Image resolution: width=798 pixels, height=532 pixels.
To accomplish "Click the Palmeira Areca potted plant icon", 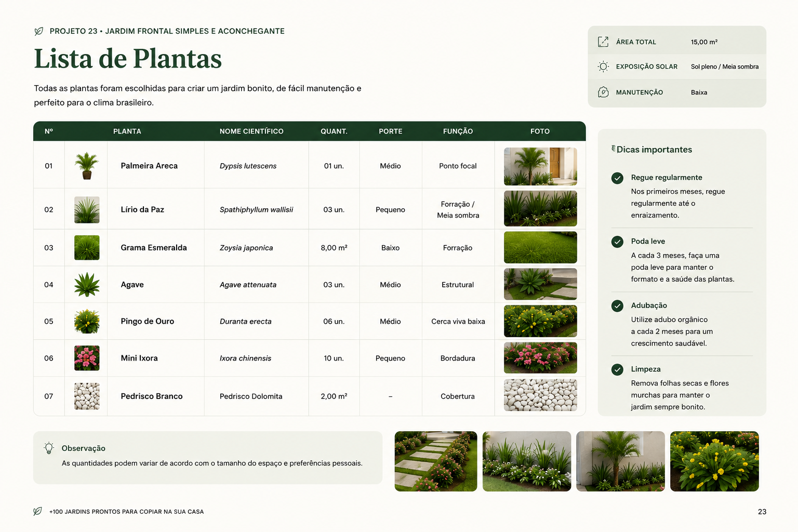I will (x=87, y=166).
